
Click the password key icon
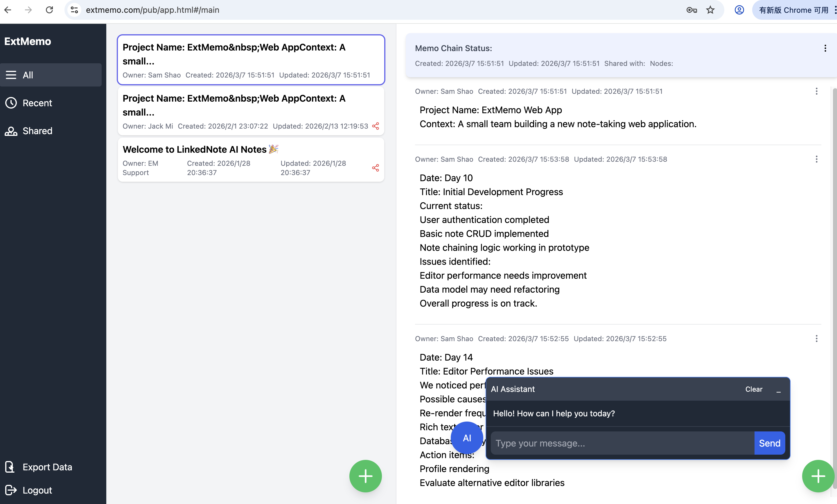click(x=691, y=10)
